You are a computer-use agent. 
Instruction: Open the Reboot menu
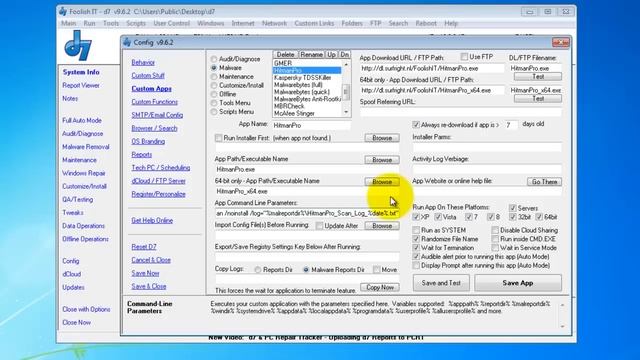pyautogui.click(x=426, y=23)
